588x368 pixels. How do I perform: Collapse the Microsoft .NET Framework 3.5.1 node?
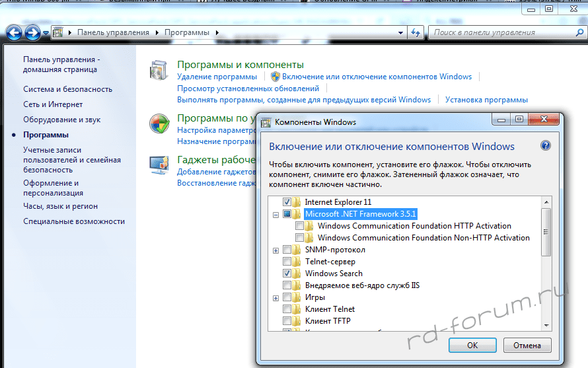pyautogui.click(x=276, y=214)
